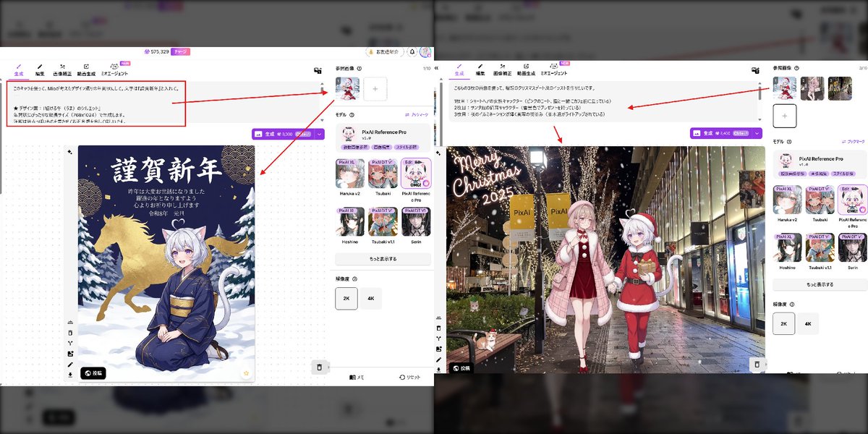
Task: Click the trash icon below the canvas tools
Action: 320,367
